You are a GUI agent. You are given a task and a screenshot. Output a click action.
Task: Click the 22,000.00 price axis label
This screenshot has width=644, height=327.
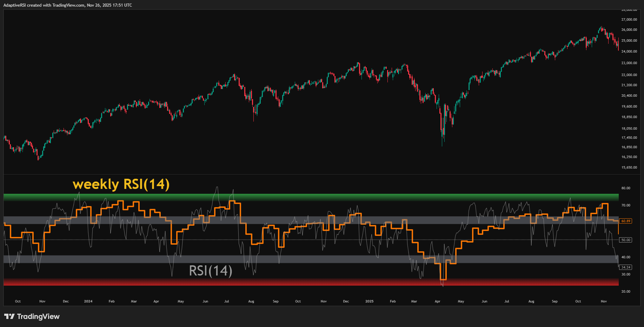point(629,75)
